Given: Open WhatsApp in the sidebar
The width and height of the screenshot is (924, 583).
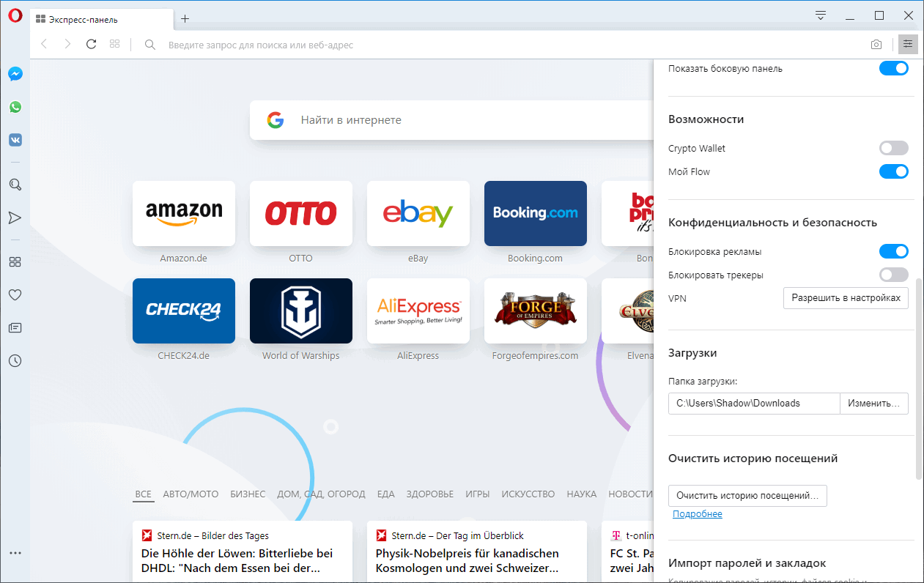Looking at the screenshot, I should point(15,107).
